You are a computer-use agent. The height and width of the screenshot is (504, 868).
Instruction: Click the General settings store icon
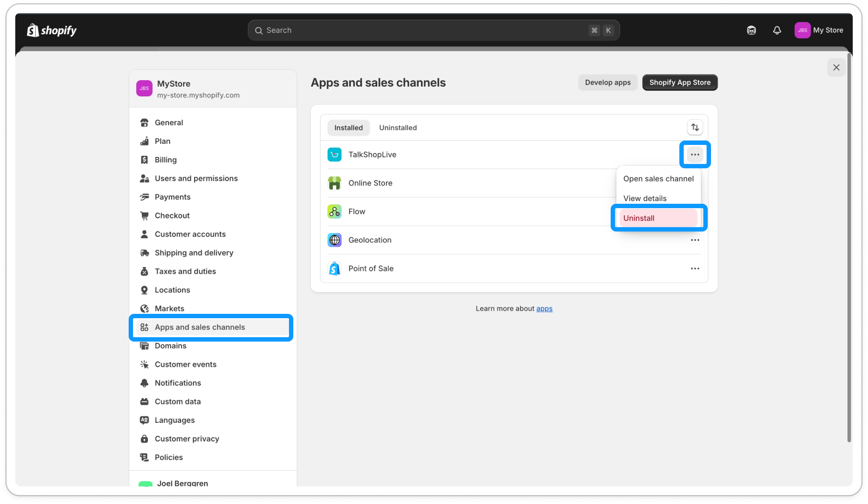tap(144, 123)
